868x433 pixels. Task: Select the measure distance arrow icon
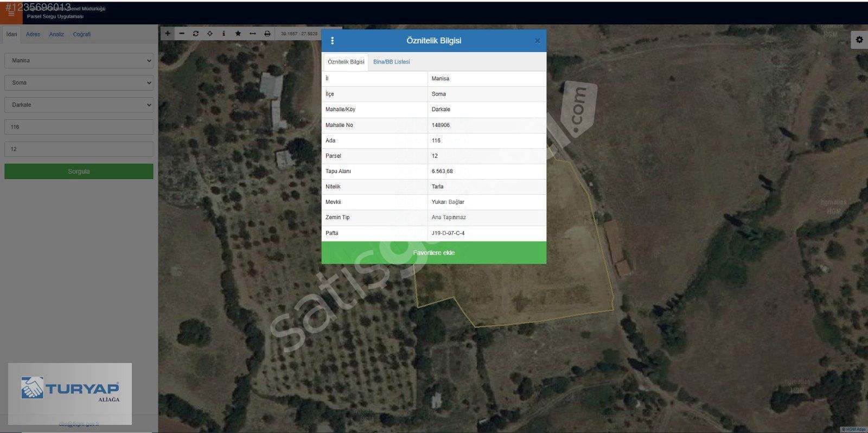click(252, 34)
